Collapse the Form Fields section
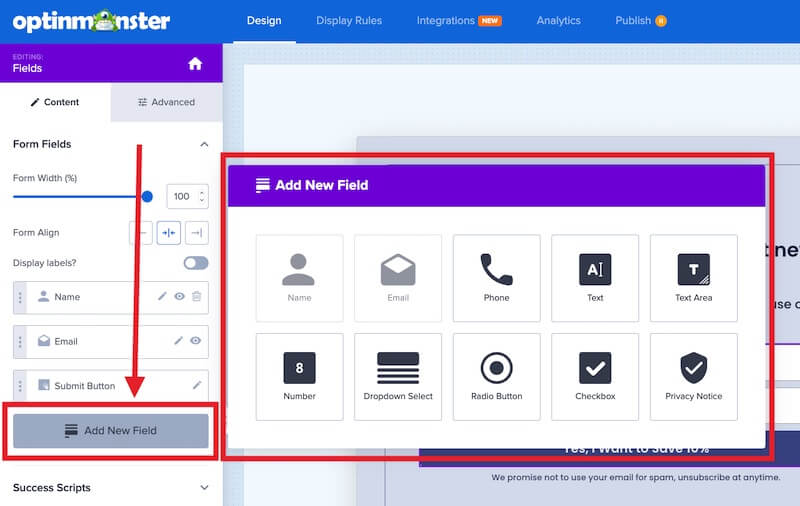Viewport: 800px width, 506px height. pos(204,144)
